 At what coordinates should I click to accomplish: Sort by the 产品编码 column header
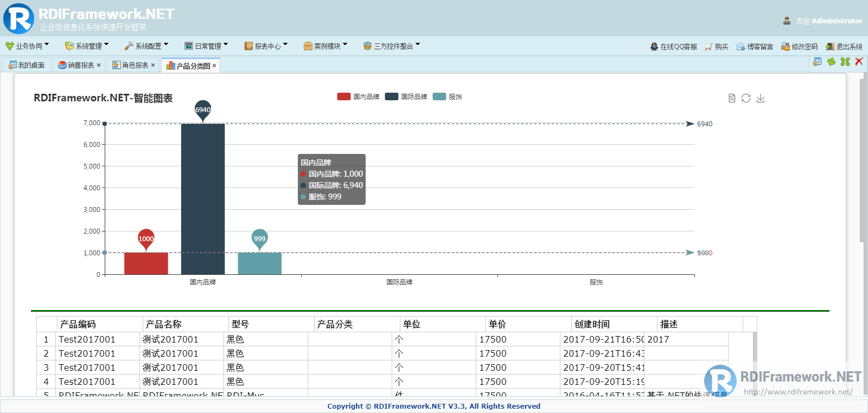tap(100, 324)
